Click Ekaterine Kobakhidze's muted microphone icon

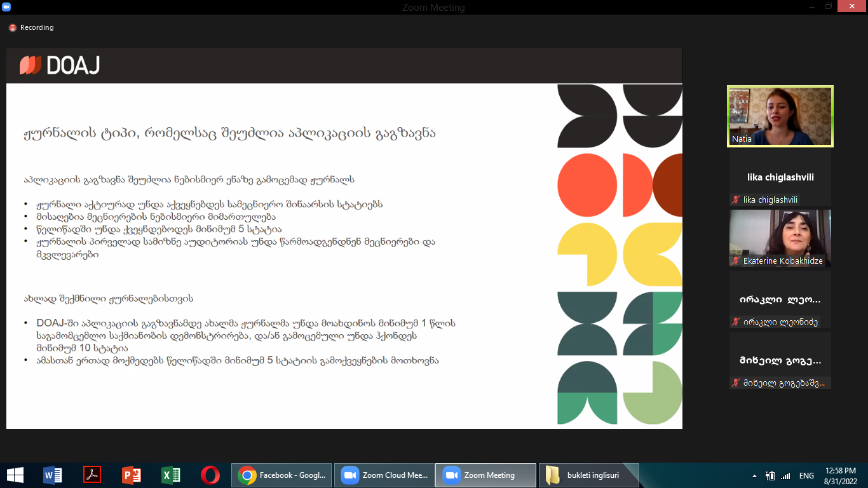click(x=736, y=261)
